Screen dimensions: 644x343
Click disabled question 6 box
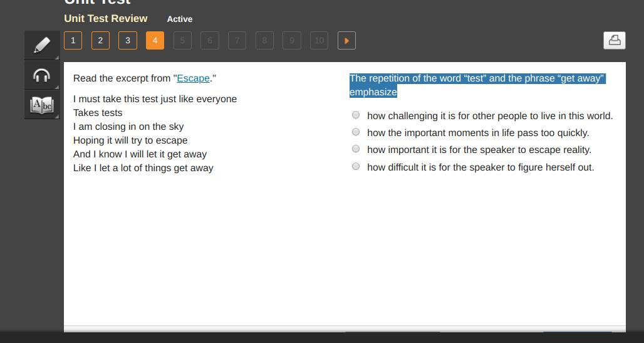coord(210,40)
